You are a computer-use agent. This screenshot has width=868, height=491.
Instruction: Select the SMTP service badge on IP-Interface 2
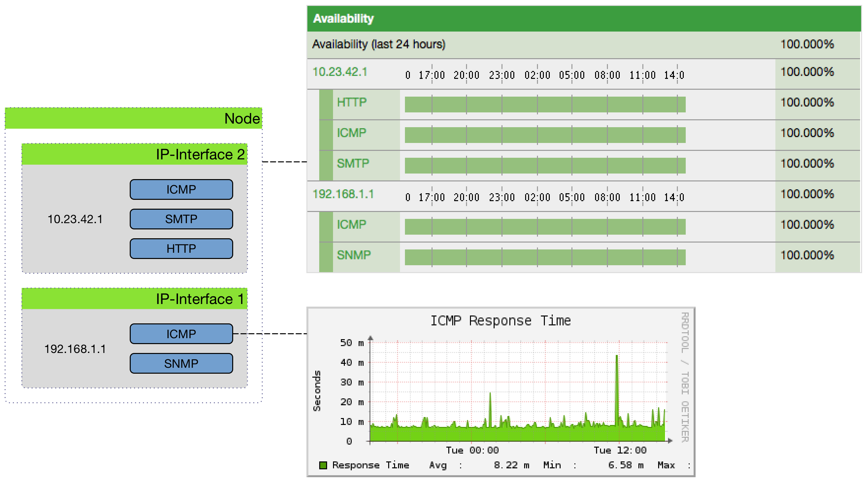181,219
